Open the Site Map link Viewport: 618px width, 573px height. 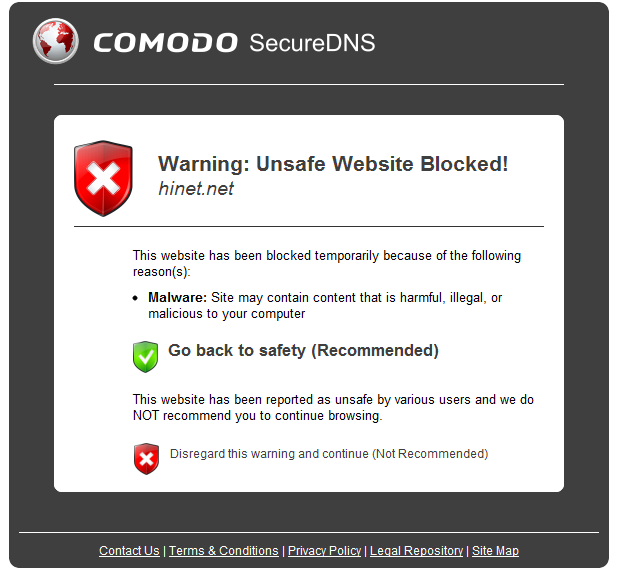[x=495, y=551]
